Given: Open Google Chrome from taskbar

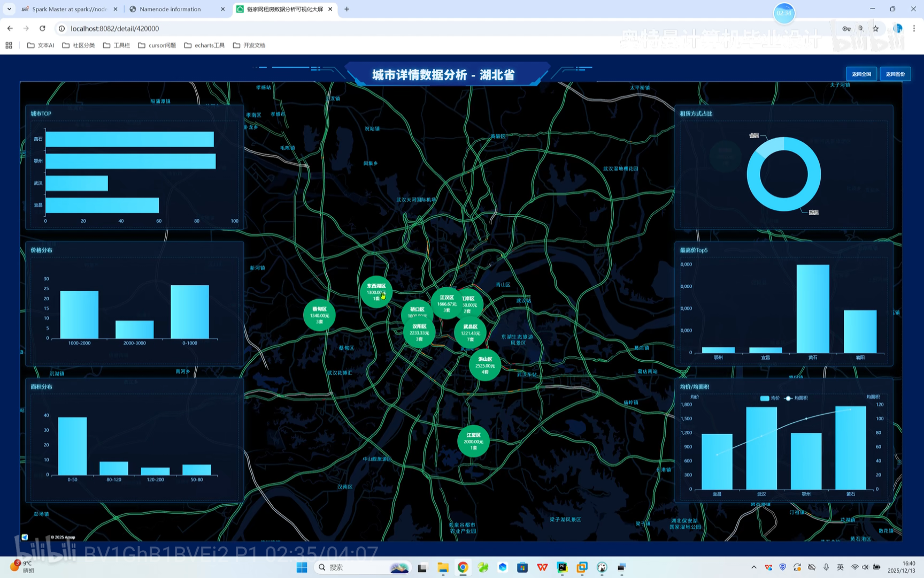Looking at the screenshot, I should tap(463, 567).
